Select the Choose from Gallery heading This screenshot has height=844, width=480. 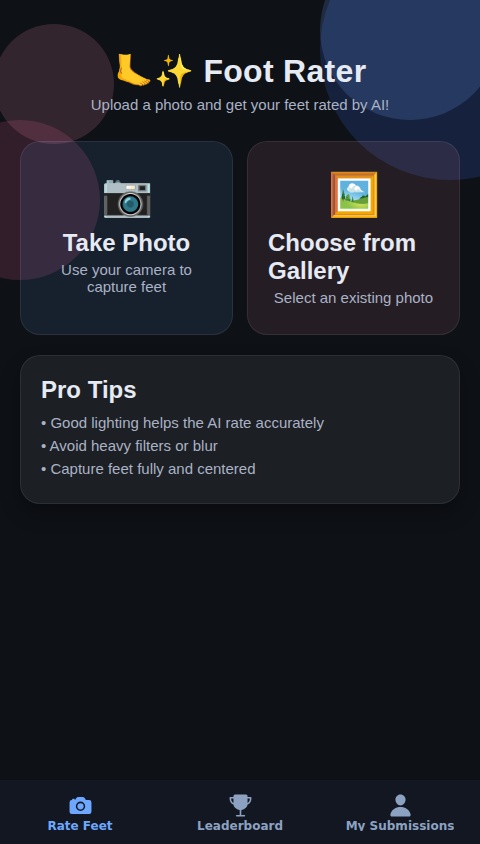click(342, 257)
